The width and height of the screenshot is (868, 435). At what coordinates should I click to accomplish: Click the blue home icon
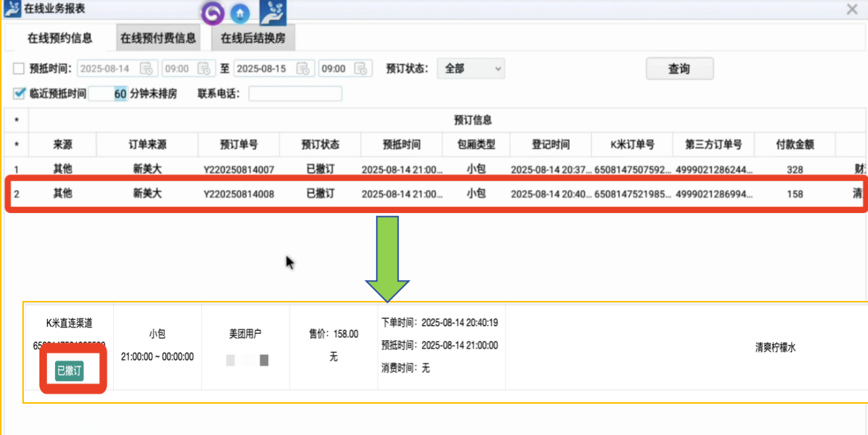tap(240, 13)
